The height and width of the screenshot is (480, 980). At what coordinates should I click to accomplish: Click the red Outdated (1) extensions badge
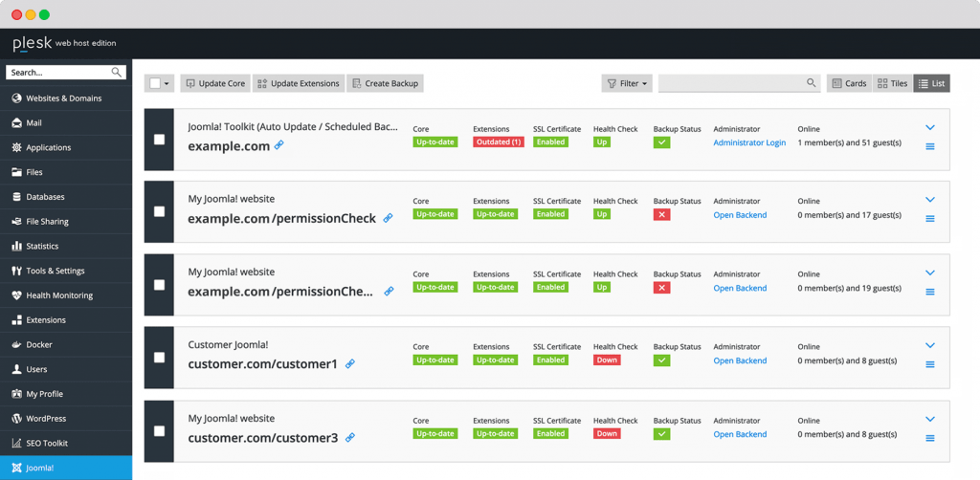[x=498, y=142]
